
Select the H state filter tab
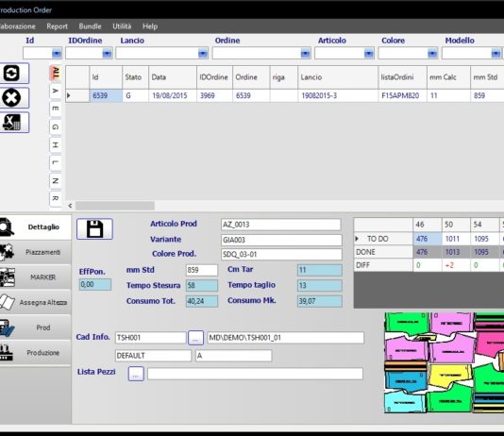(56, 145)
